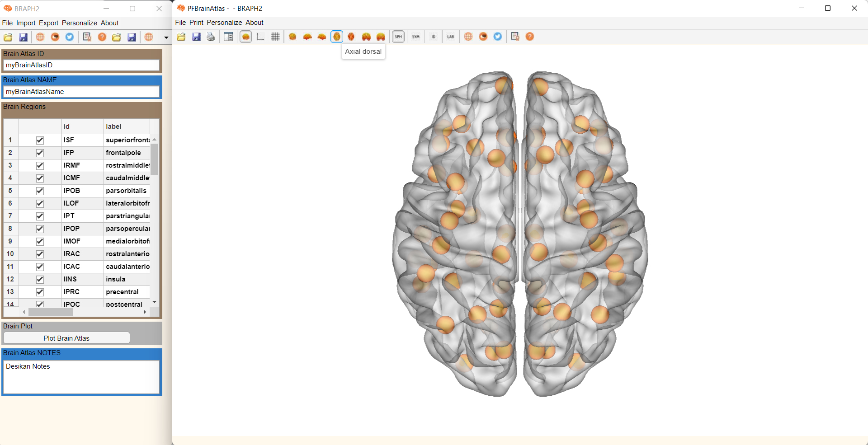
Task: Click the table's scroll-down arrow
Action: pos(155,302)
